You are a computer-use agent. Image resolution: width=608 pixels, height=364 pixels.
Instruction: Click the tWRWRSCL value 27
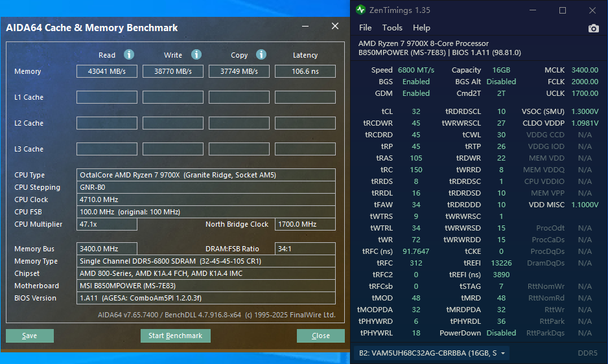tap(501, 123)
